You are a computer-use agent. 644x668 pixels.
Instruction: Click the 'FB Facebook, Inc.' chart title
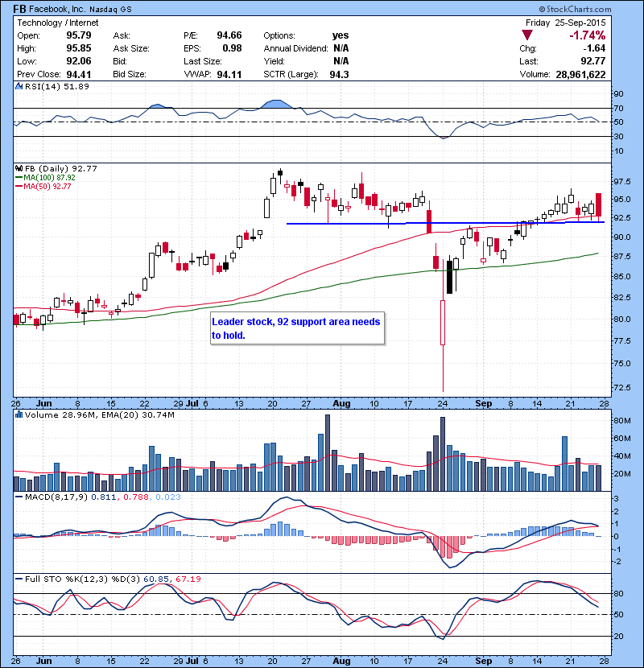(49, 9)
